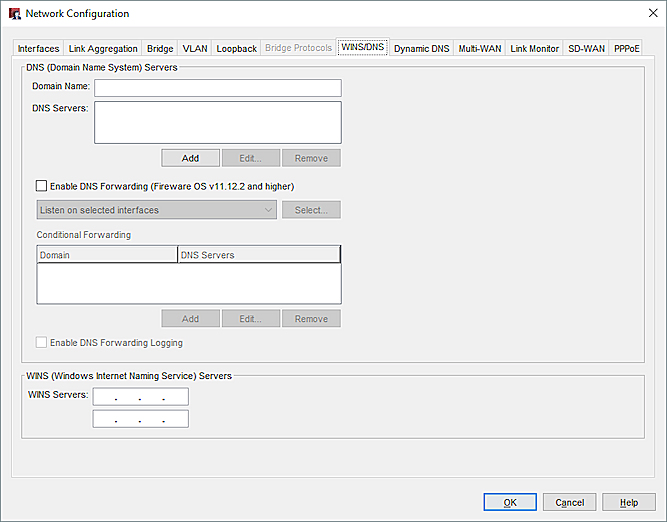
Task: Select the PPPoE tab
Action: coord(627,49)
